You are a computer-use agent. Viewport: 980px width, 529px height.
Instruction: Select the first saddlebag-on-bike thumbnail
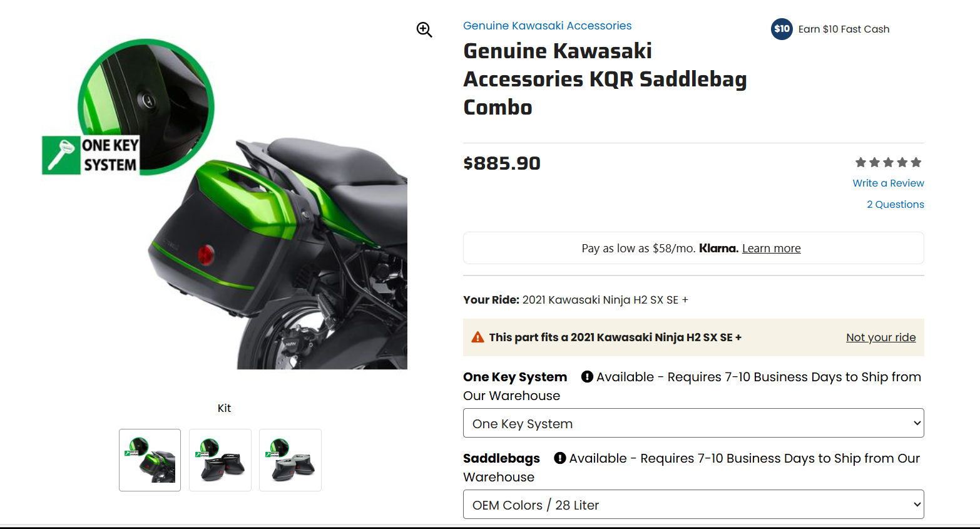tap(150, 460)
